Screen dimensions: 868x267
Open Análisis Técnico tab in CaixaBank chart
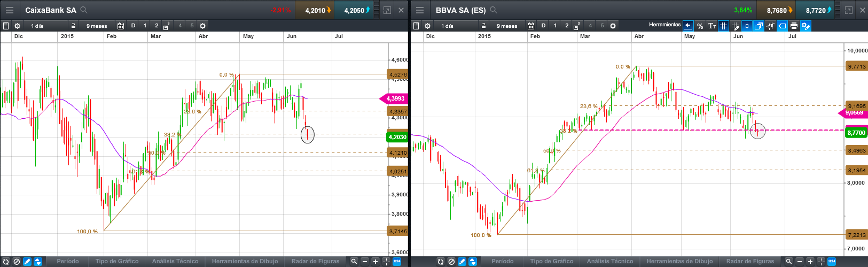pos(175,262)
